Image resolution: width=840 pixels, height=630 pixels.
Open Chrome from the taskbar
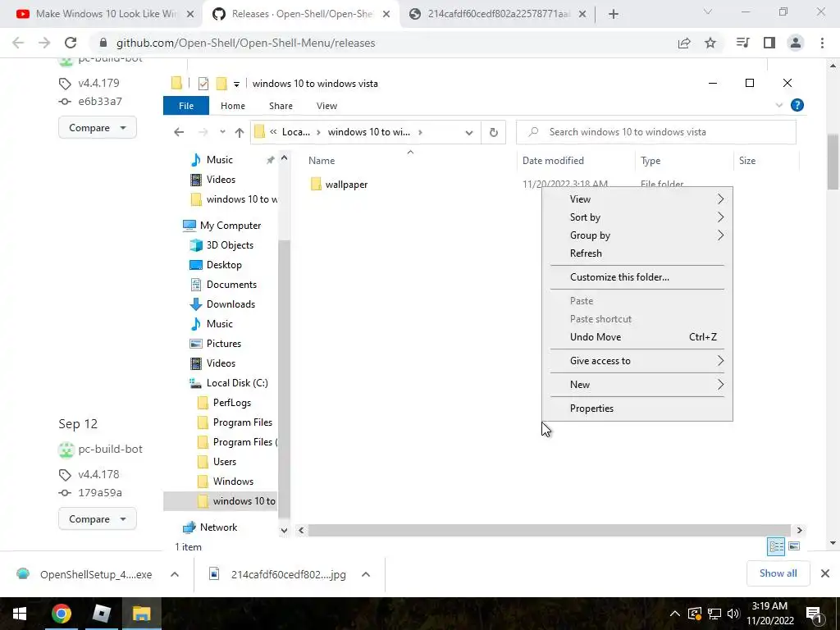(x=61, y=614)
